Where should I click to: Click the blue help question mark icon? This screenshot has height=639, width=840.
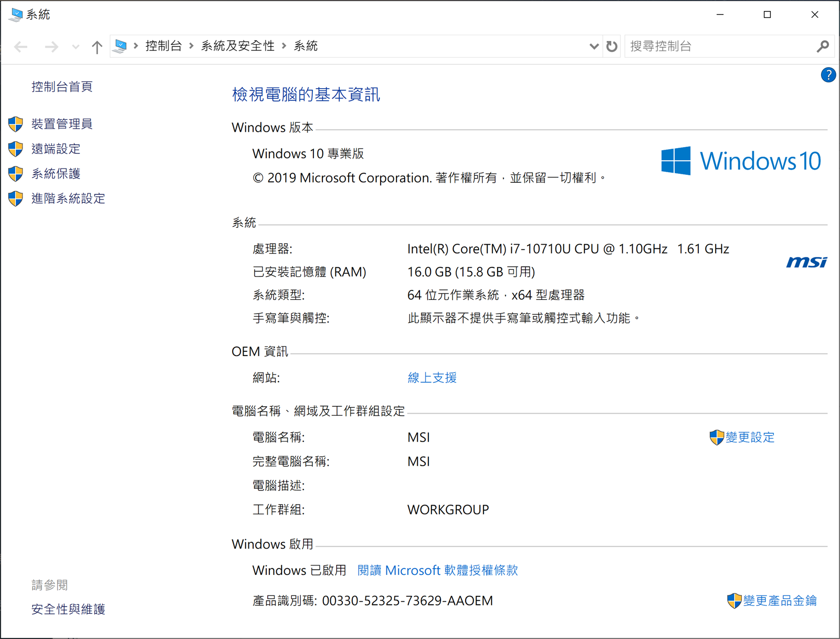828,75
